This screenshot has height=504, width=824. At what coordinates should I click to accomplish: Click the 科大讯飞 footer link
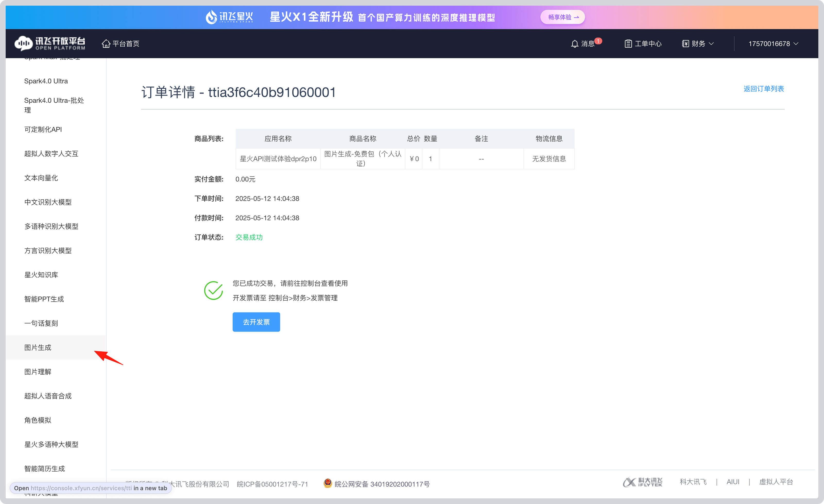pyautogui.click(x=693, y=482)
